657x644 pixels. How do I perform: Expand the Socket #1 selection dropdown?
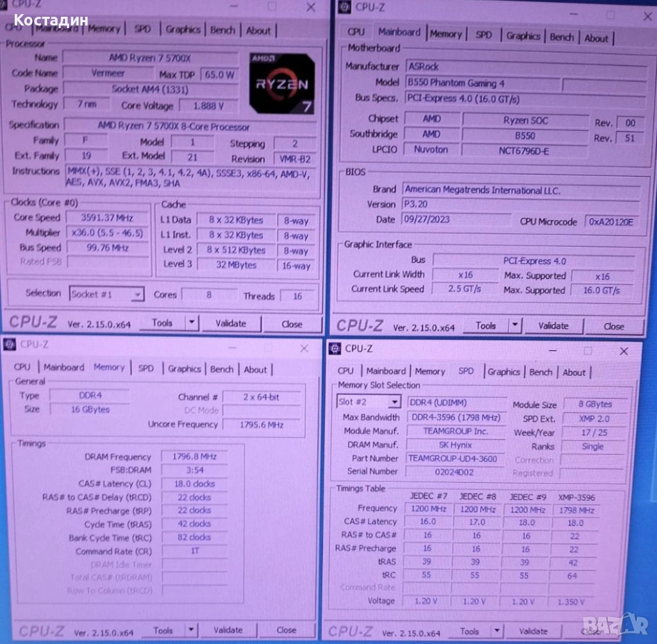click(137, 294)
